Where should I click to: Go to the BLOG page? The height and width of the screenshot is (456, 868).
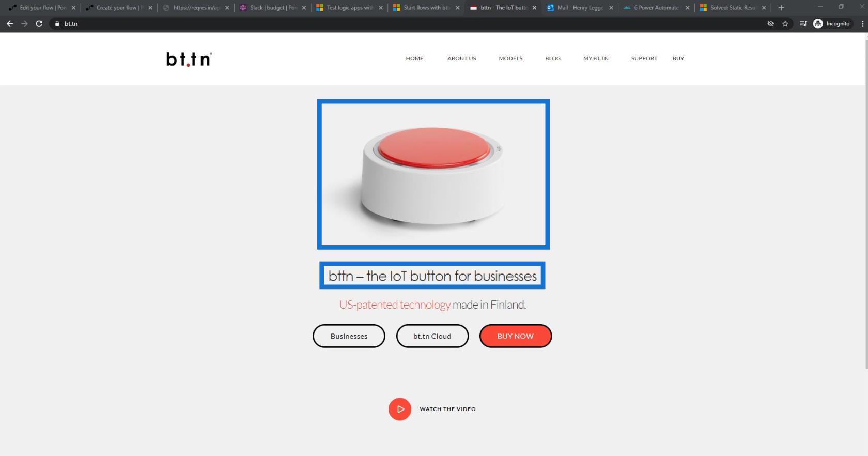pyautogui.click(x=553, y=59)
